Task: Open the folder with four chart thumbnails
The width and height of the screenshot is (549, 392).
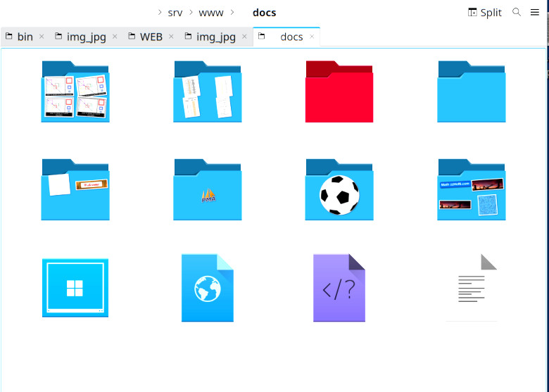Action: (x=75, y=91)
